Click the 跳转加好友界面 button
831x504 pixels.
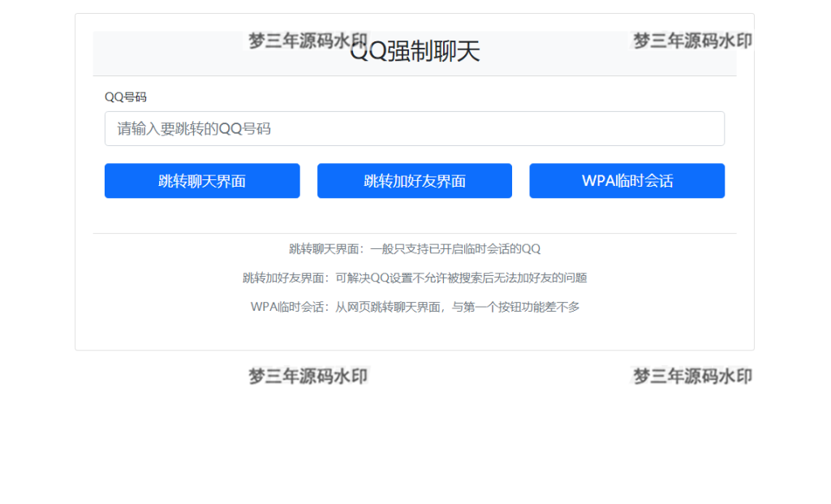(x=415, y=181)
